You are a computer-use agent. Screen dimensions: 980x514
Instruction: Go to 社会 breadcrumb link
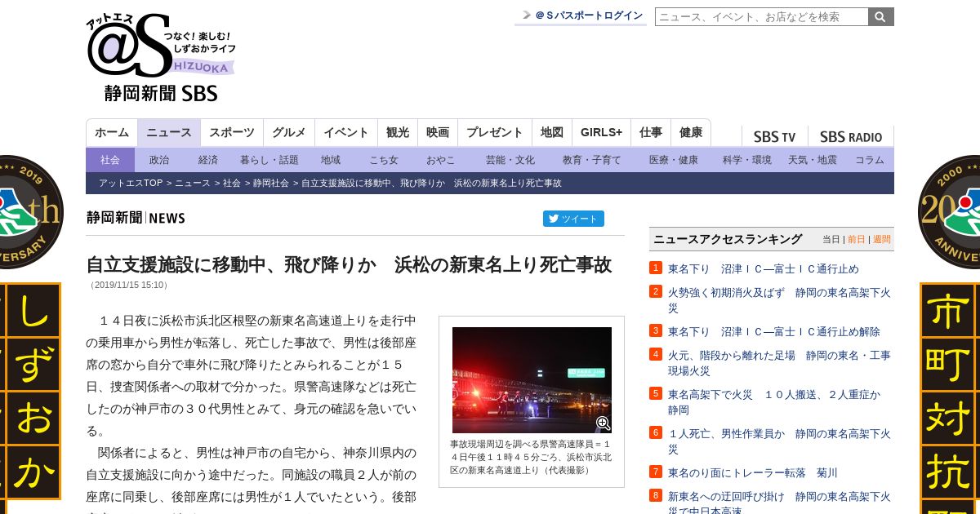232,183
